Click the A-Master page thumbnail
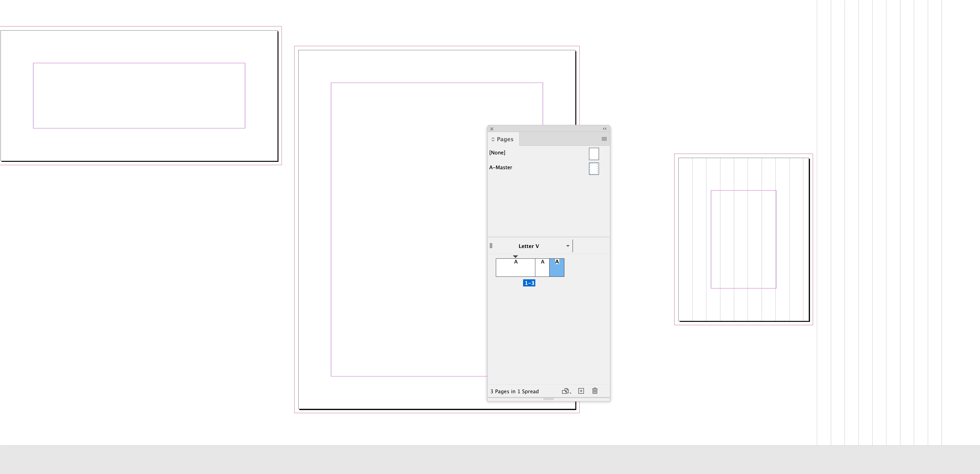The image size is (980, 474). [x=594, y=169]
